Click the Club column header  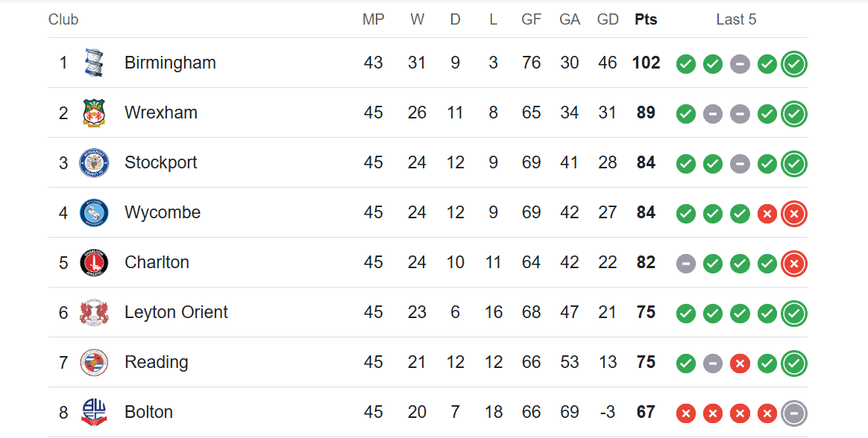click(x=63, y=19)
